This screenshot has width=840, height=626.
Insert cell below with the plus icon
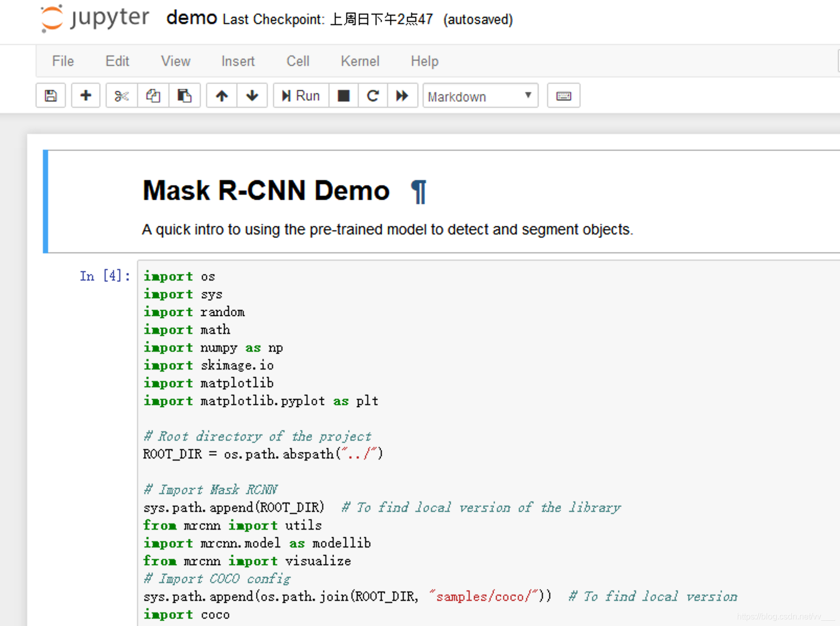(86, 96)
